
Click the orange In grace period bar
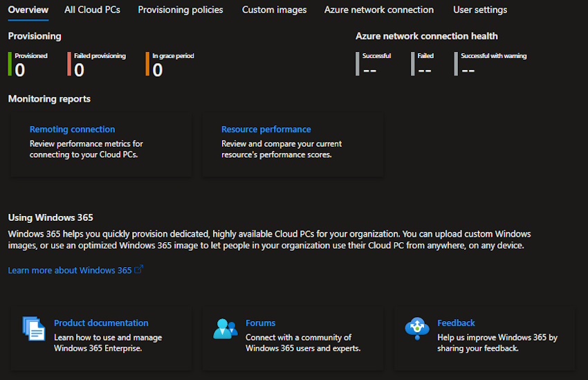point(147,64)
